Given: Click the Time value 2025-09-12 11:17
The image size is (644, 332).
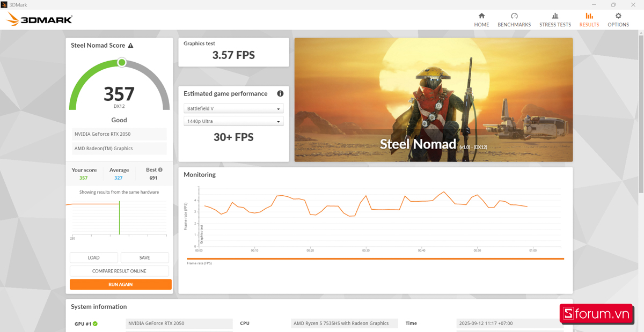Looking at the screenshot, I should [509, 323].
